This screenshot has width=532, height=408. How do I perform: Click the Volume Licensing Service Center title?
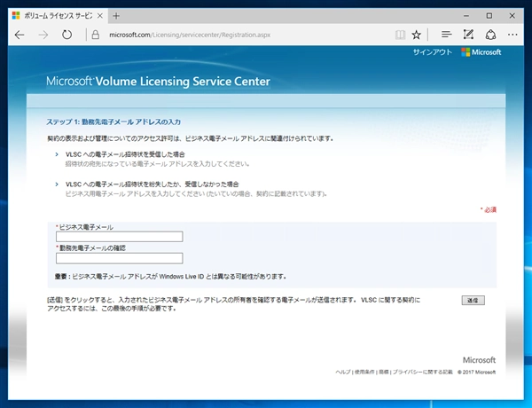[158, 82]
